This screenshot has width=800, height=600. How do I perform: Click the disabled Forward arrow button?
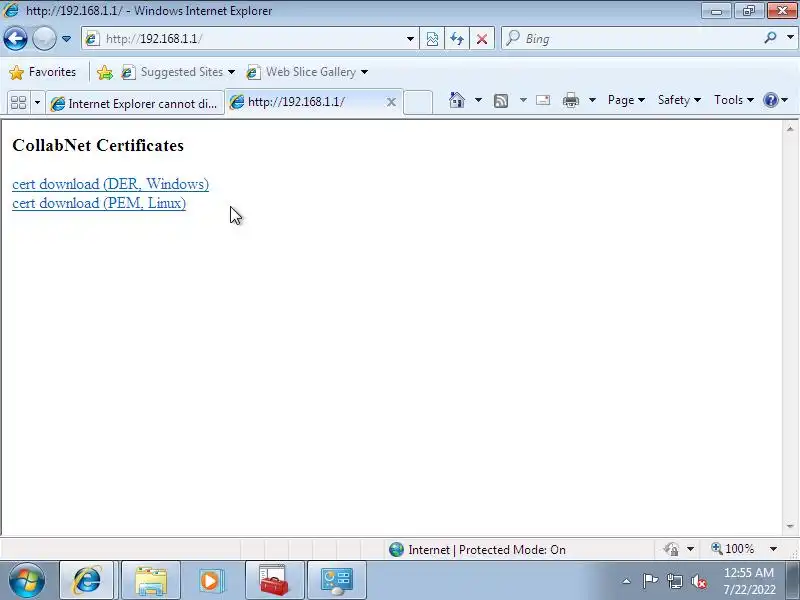coord(44,39)
